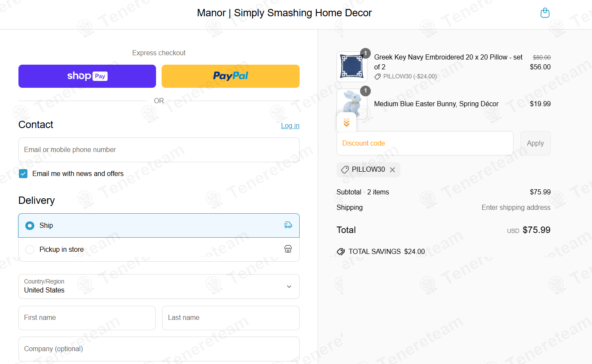Screen dimensions: 592x364
Task: Follow the Log in link
Action: (x=290, y=125)
